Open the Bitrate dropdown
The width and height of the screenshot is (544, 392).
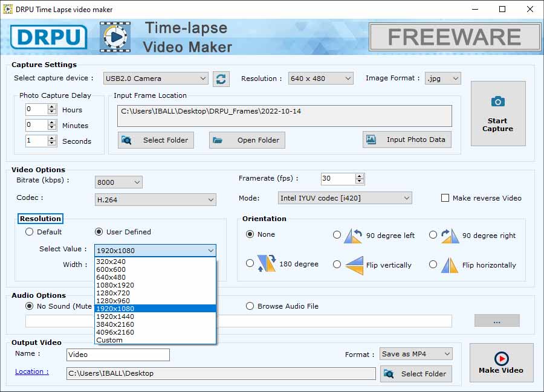(x=118, y=182)
